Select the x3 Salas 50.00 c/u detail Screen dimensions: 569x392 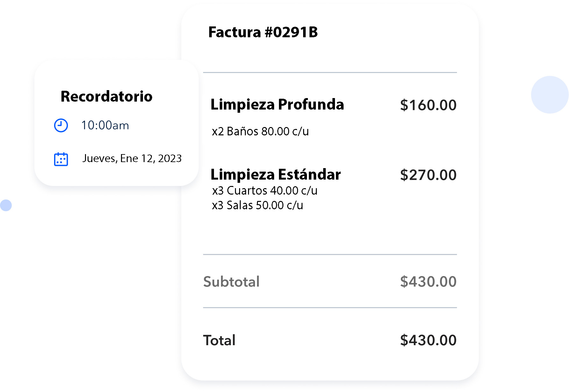pyautogui.click(x=257, y=205)
